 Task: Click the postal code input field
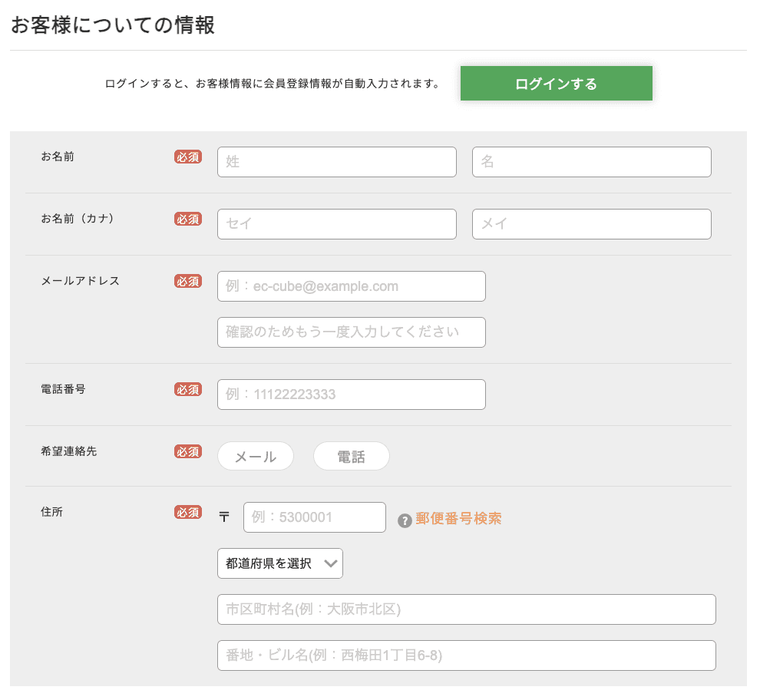click(x=314, y=517)
